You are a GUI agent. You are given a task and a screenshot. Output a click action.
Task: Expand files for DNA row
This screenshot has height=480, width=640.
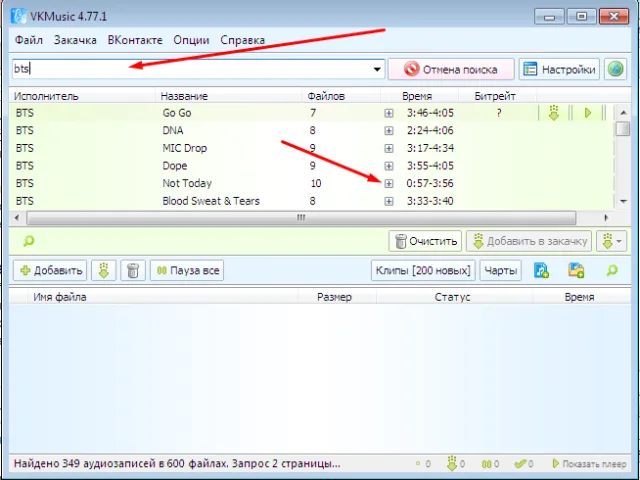[x=389, y=131]
